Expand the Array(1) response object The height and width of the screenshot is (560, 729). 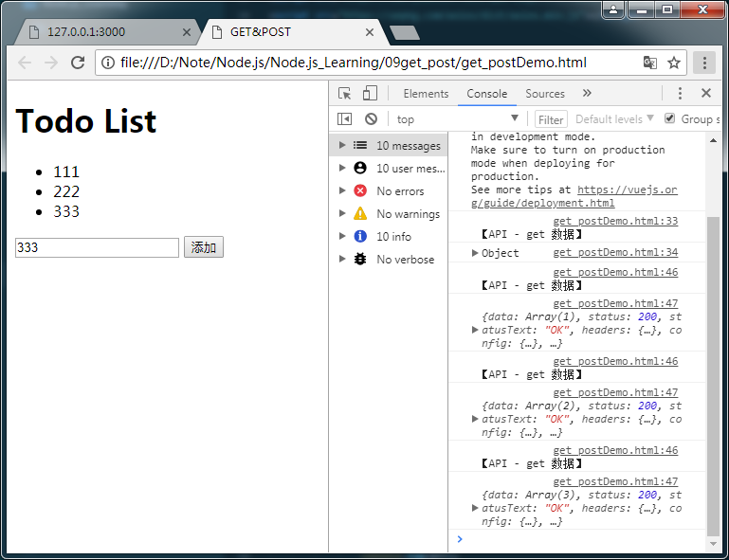pyautogui.click(x=475, y=330)
